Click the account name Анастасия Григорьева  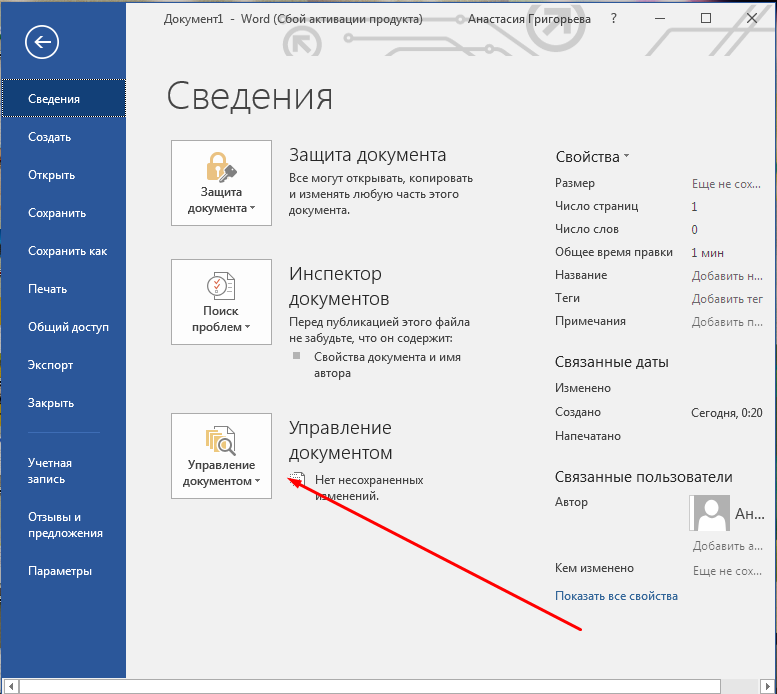pyautogui.click(x=529, y=19)
